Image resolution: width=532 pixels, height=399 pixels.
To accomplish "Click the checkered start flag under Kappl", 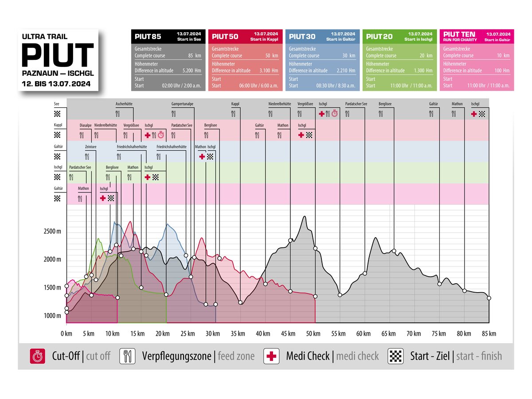I will pos(57,135).
